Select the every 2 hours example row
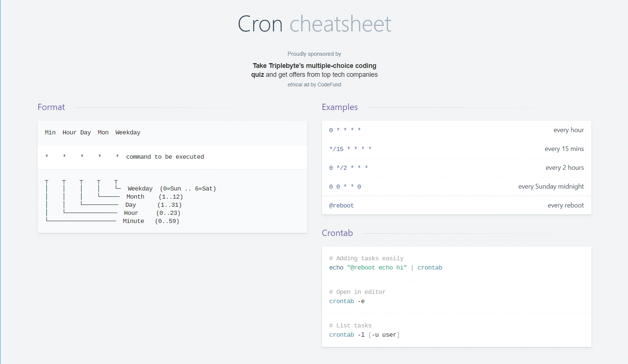 pos(349,168)
